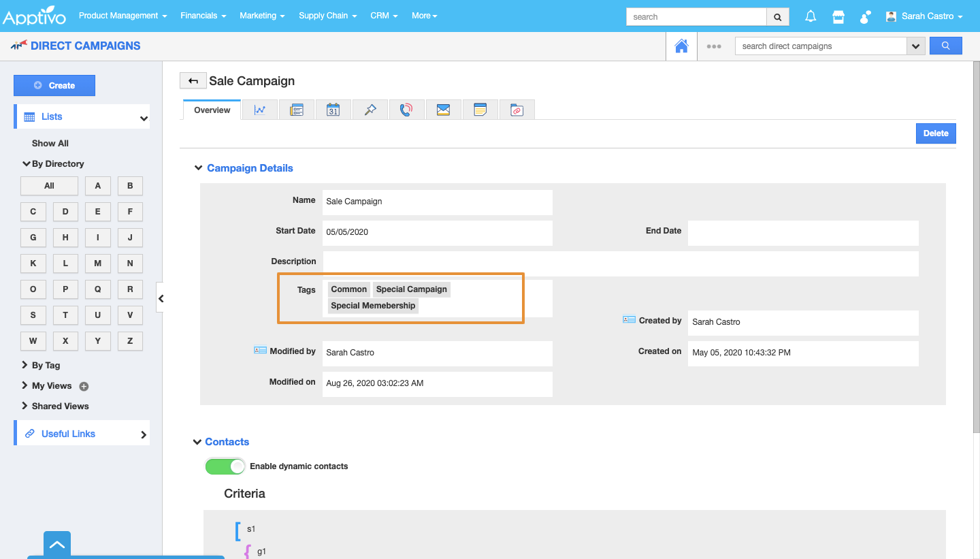Disable the dynamic contacts toggle
This screenshot has height=559, width=980.
[x=225, y=466]
